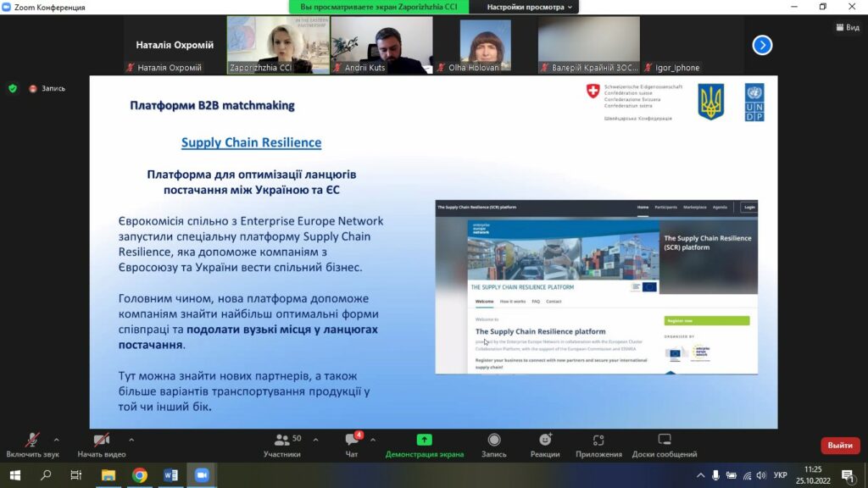Open Windows taskbar search

pos(46,475)
